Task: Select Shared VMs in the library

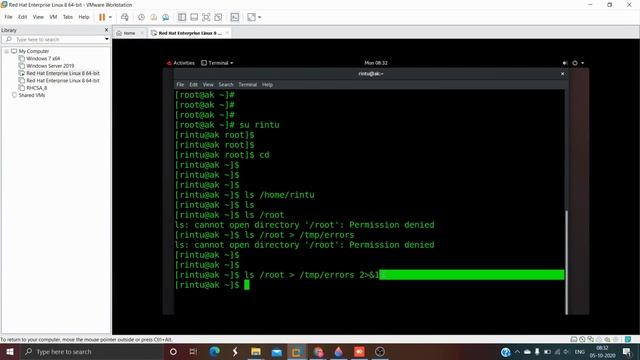Action: tap(31, 95)
